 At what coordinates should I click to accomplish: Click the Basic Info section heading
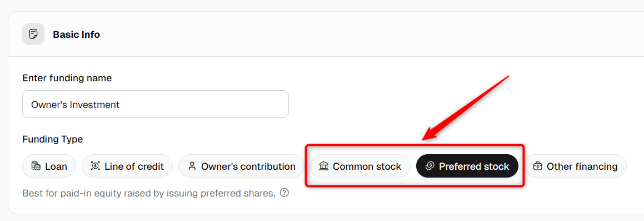click(76, 35)
